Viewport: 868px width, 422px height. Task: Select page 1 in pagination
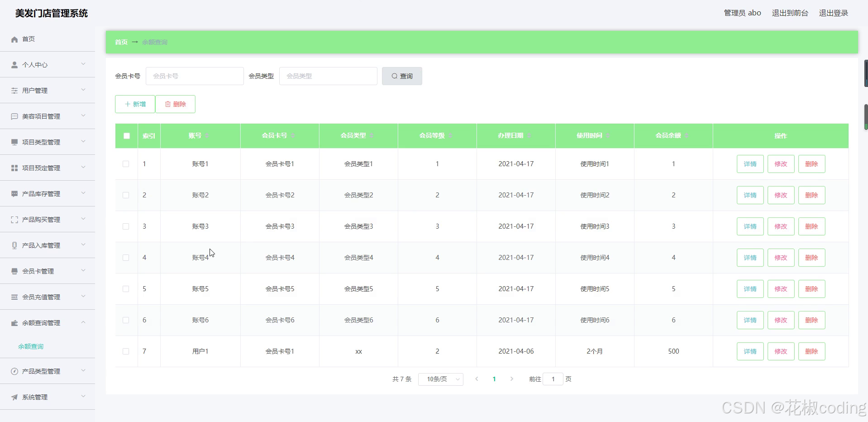(494, 379)
